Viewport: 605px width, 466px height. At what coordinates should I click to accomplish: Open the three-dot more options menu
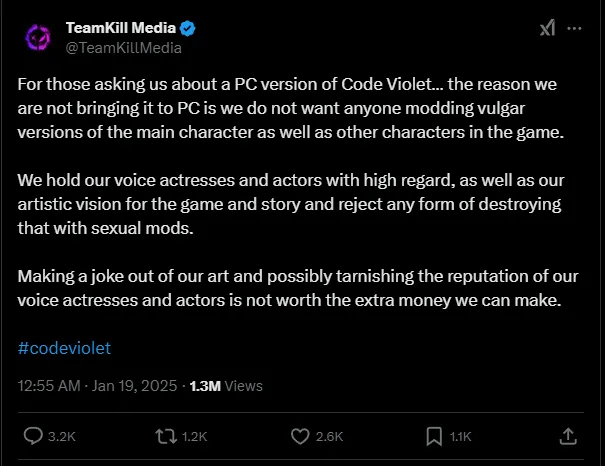(x=575, y=29)
